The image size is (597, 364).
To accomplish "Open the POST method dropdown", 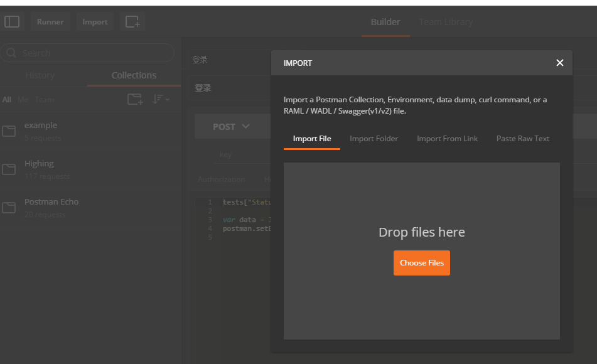I will tap(232, 126).
